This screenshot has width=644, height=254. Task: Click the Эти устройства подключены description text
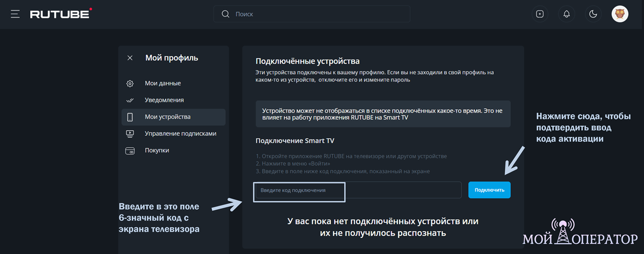pyautogui.click(x=375, y=76)
